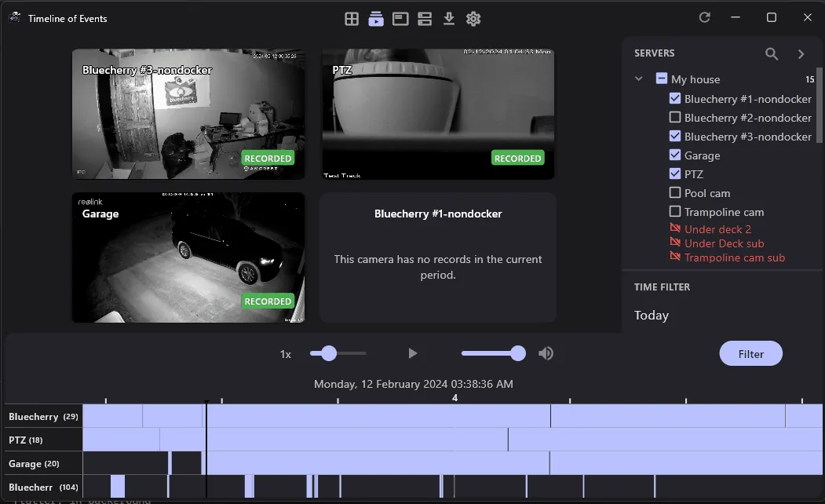
Task: Click the RECORDED badge on Garage tile
Action: pyautogui.click(x=268, y=301)
